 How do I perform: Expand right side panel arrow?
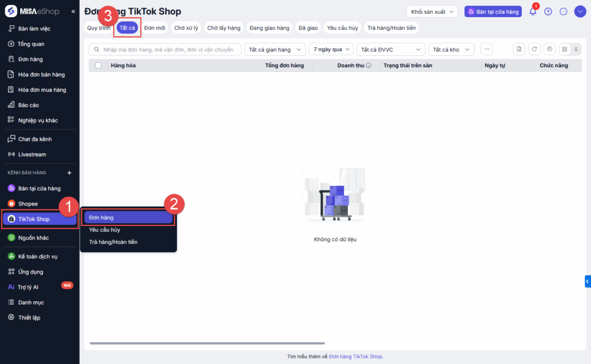coord(588,282)
